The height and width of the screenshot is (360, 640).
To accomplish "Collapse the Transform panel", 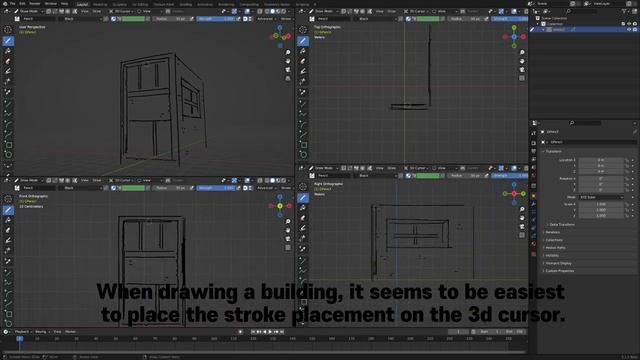I will 553,151.
